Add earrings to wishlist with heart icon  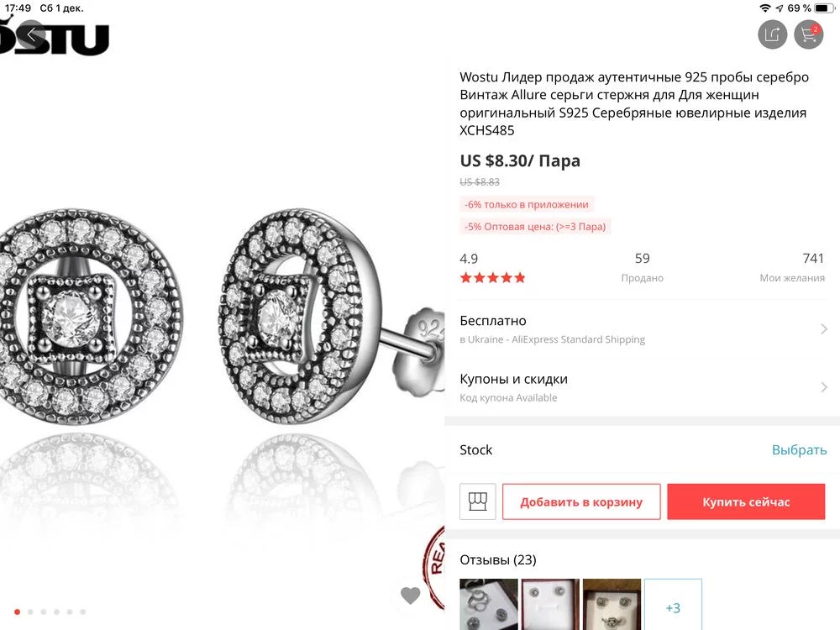410,596
